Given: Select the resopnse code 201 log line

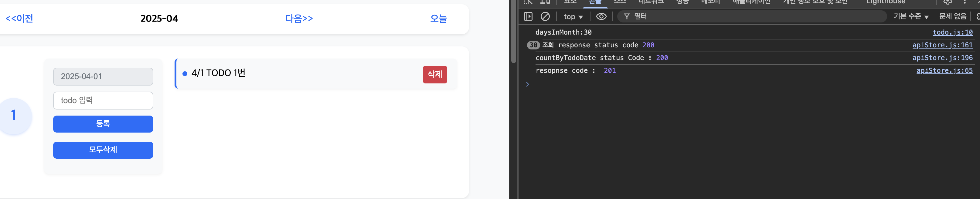Looking at the screenshot, I should [x=575, y=70].
